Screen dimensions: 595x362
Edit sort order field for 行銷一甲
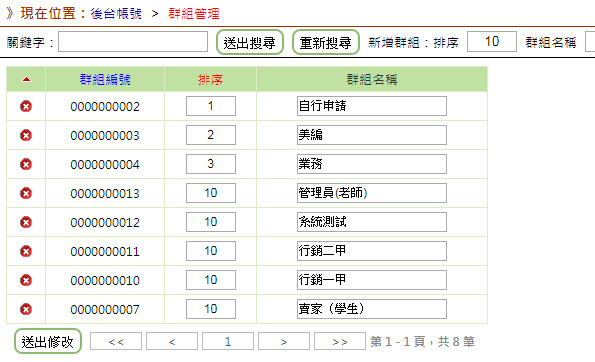coord(211,280)
